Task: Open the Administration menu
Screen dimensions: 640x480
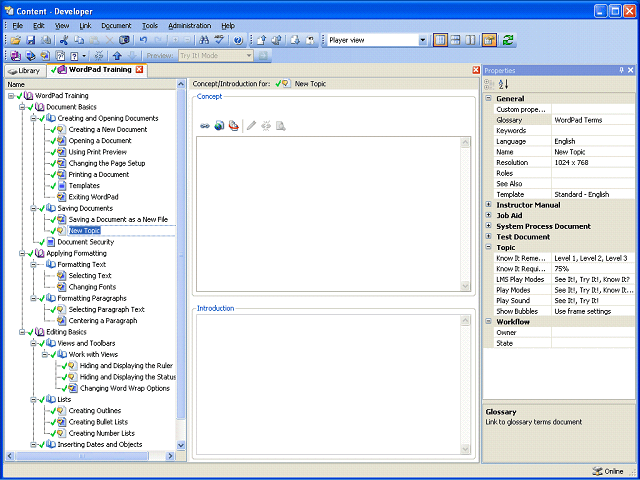Action: [x=189, y=26]
